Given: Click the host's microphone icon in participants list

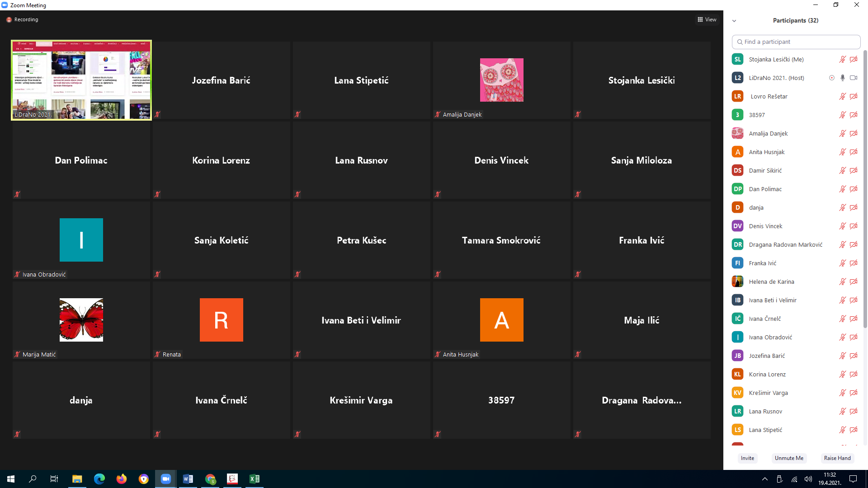Looking at the screenshot, I should tap(843, 78).
